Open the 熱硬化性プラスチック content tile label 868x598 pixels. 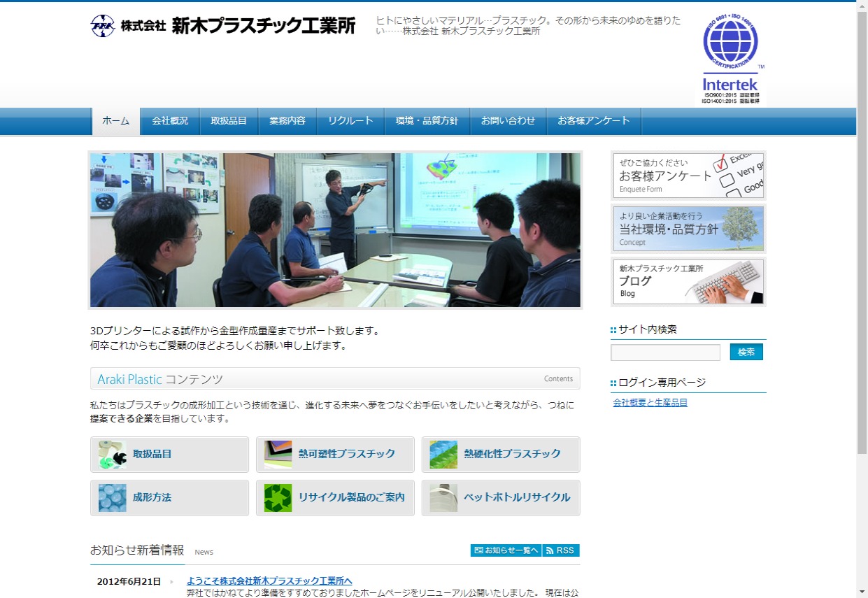[513, 454]
